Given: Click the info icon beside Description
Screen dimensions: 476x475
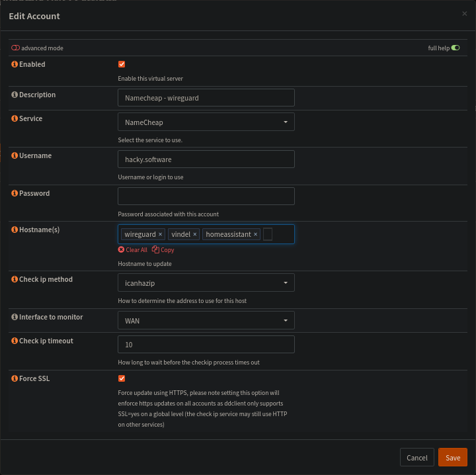Looking at the screenshot, I should point(15,95).
